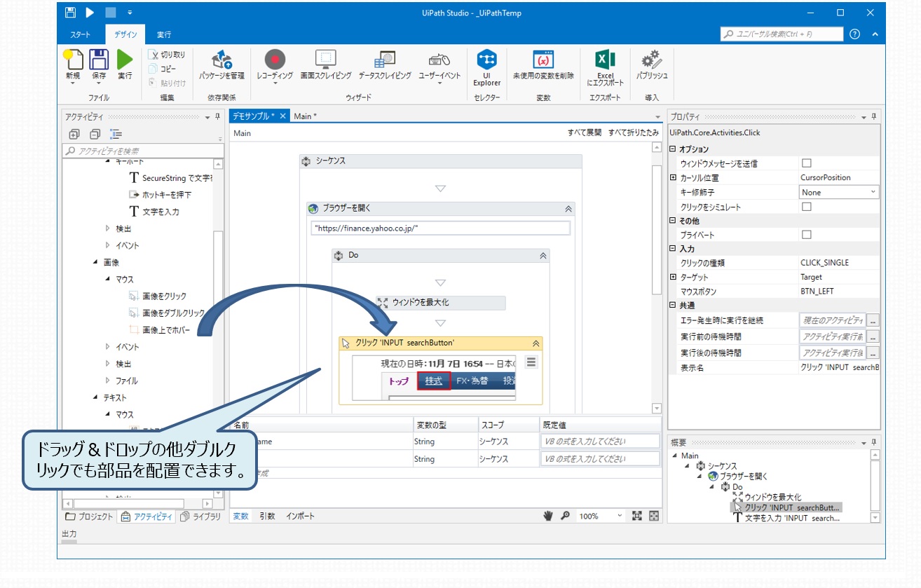Click すべて展開 (Expand All) link

click(585, 132)
